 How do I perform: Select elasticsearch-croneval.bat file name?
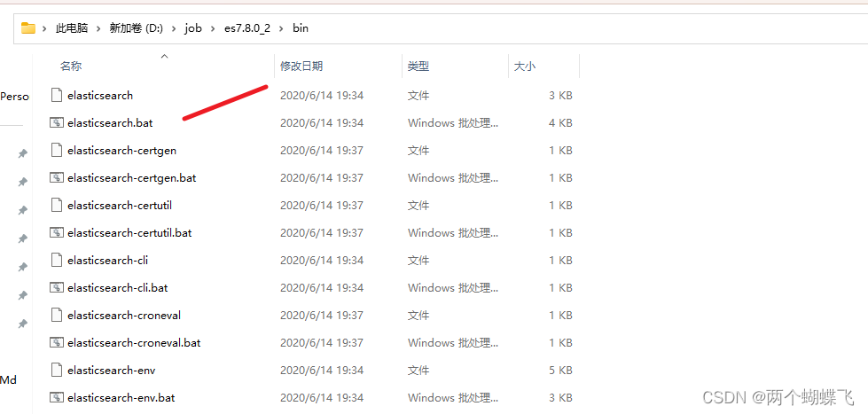pos(134,342)
